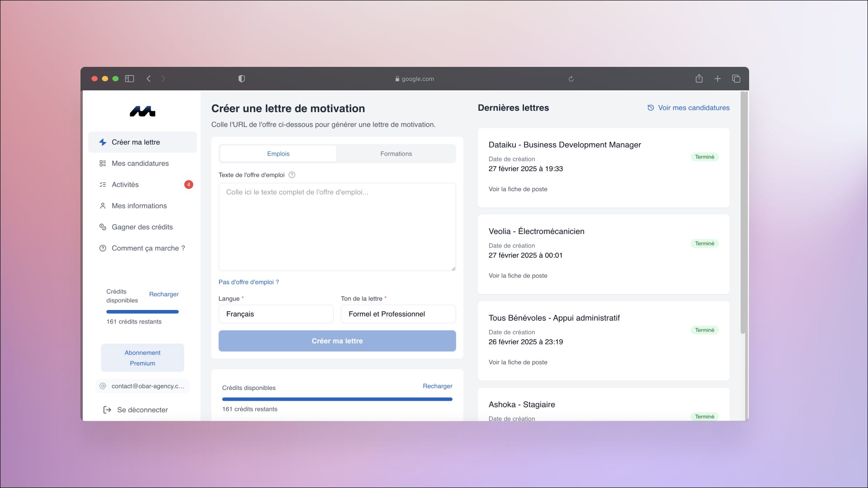Click the Créer ma lettre submit button

tap(337, 341)
